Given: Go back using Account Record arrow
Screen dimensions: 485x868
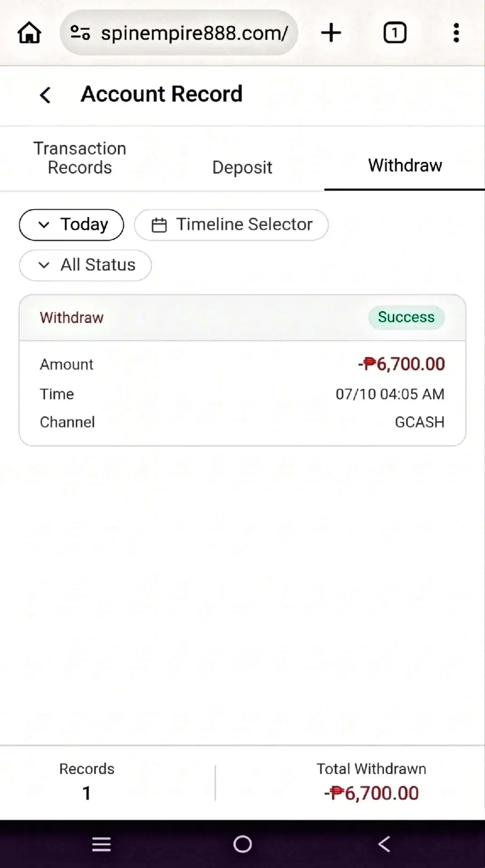Looking at the screenshot, I should [x=45, y=95].
